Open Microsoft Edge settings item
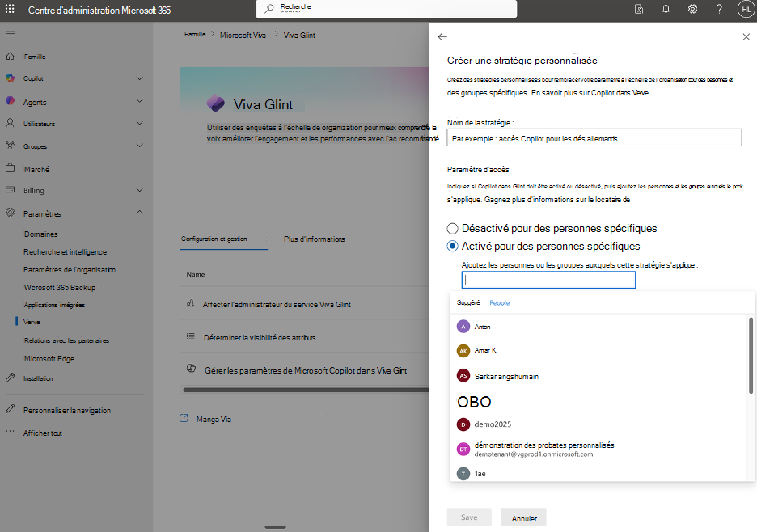757x532 pixels. tap(49, 359)
